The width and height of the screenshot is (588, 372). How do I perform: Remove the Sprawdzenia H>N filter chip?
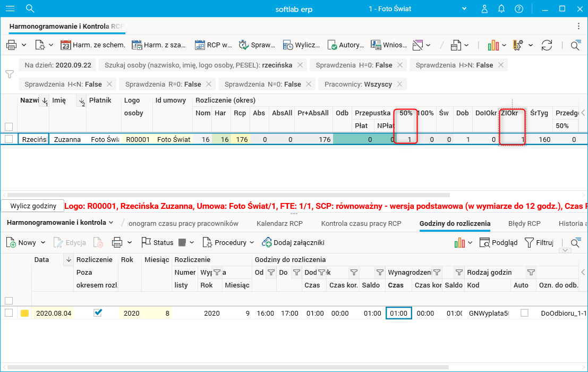pyautogui.click(x=501, y=65)
